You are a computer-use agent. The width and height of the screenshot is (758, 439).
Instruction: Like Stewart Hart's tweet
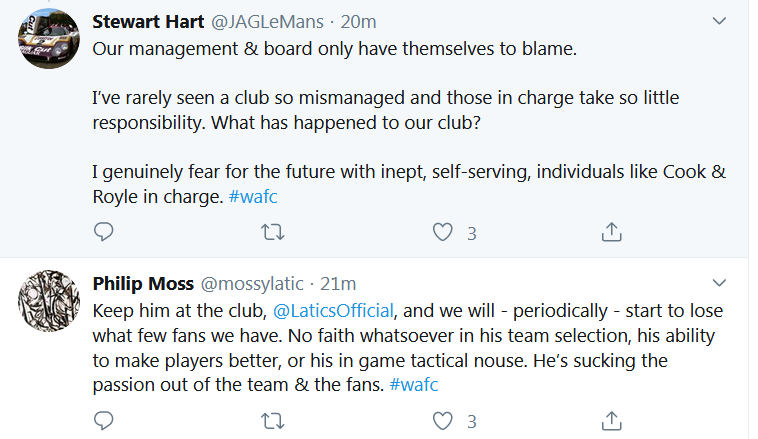pos(443,232)
